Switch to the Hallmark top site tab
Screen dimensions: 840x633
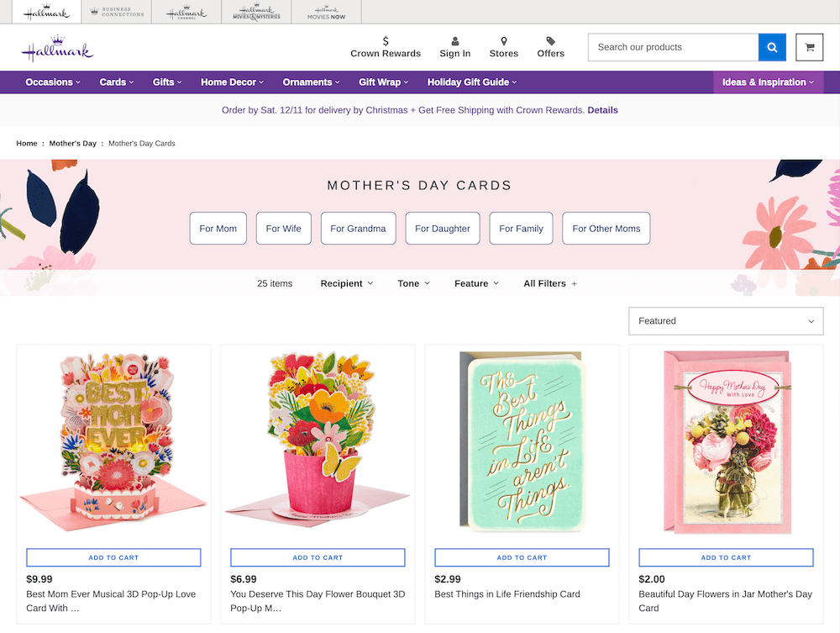coord(46,12)
